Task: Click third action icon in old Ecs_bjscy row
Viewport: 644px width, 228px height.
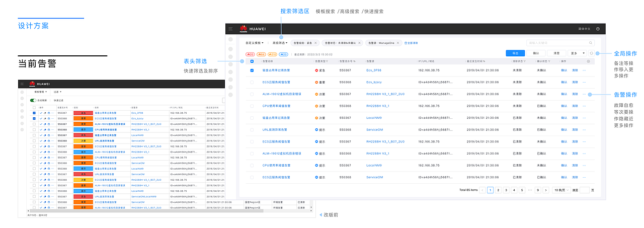Action: pyautogui.click(x=49, y=118)
